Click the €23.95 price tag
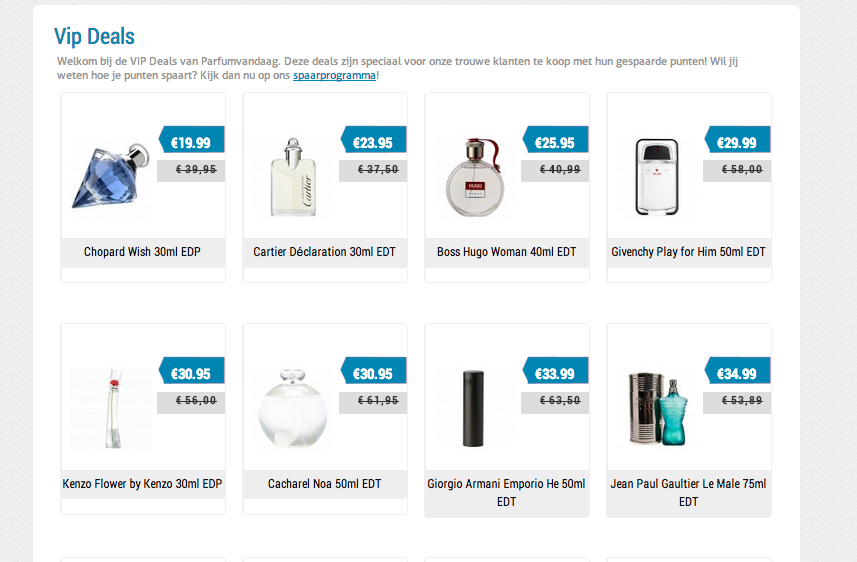Viewport: 857px width, 562px height. (x=373, y=140)
